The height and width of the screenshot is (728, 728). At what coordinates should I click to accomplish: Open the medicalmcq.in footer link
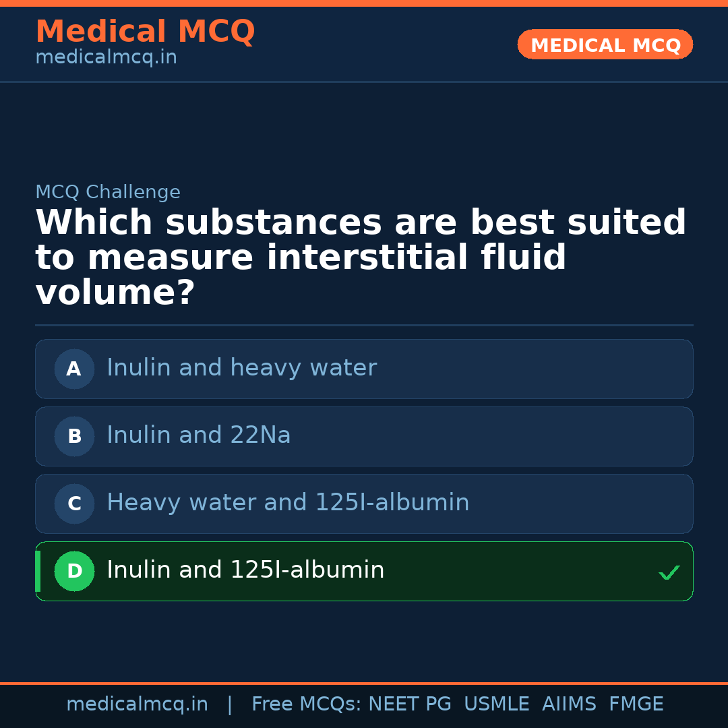pyautogui.click(x=137, y=704)
